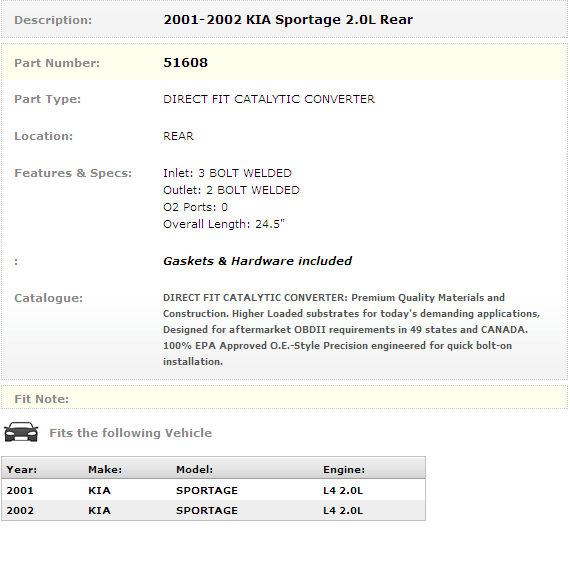Click the Fits the following Vehicle heading
Image resolution: width=570 pixels, height=561 pixels.
click(131, 433)
